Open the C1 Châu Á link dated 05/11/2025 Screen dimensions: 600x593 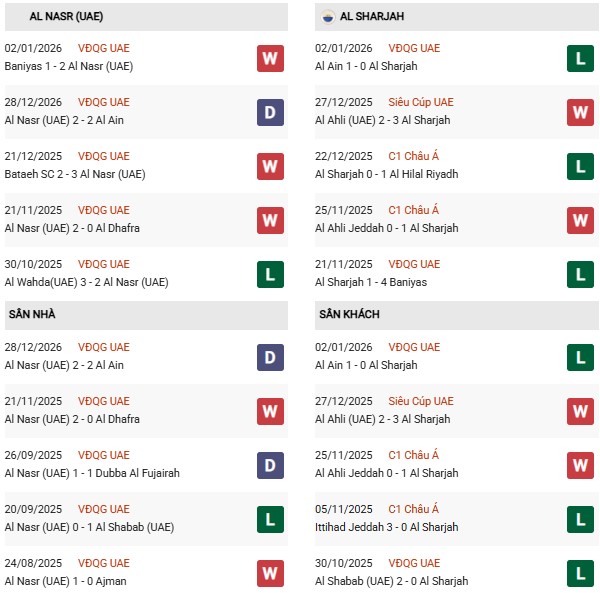pyautogui.click(x=410, y=509)
